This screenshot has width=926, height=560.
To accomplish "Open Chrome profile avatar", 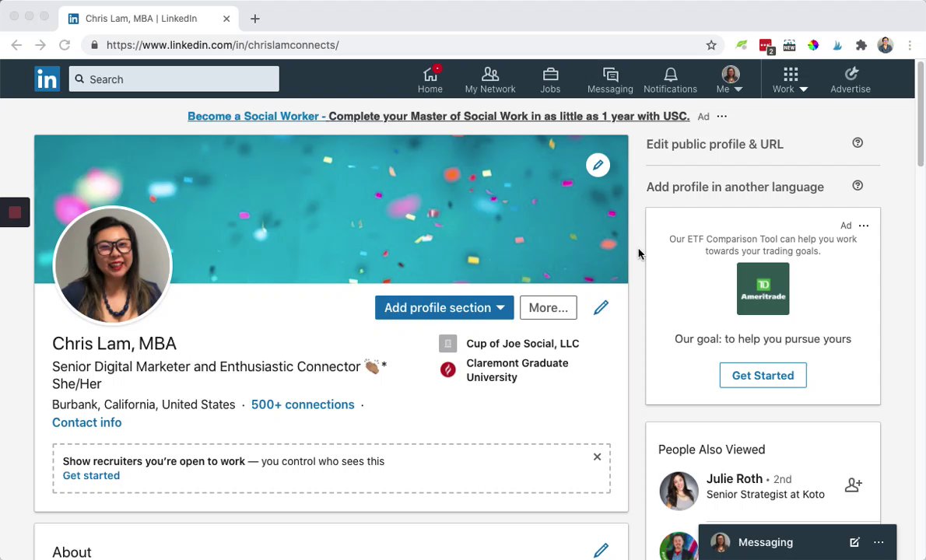I will click(x=885, y=45).
